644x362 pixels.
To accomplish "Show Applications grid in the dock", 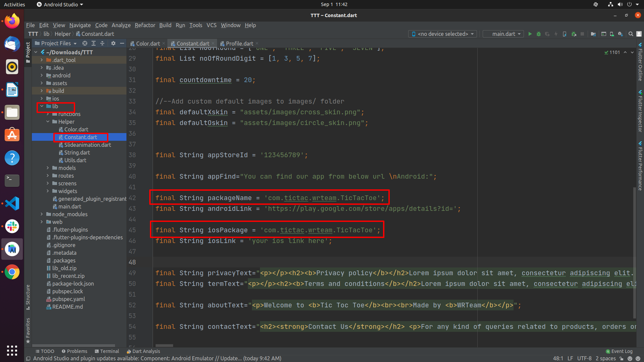I will [12, 351].
